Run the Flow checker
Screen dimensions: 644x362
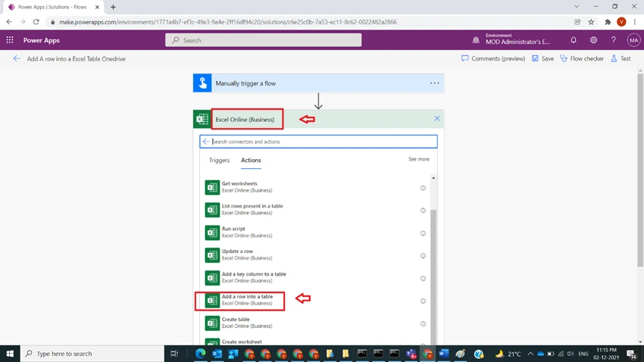(582, 58)
